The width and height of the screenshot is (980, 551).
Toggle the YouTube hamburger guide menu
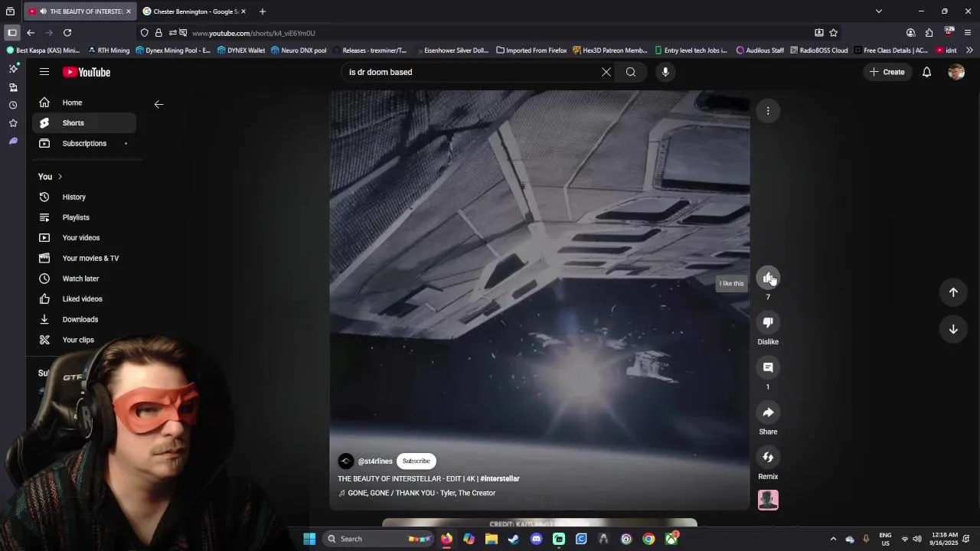[44, 72]
